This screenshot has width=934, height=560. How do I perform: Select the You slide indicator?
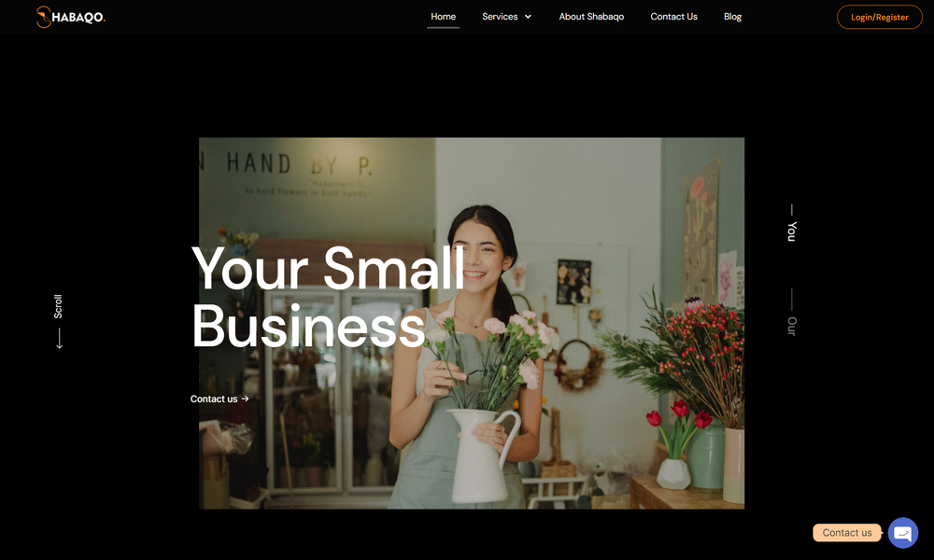click(x=792, y=231)
